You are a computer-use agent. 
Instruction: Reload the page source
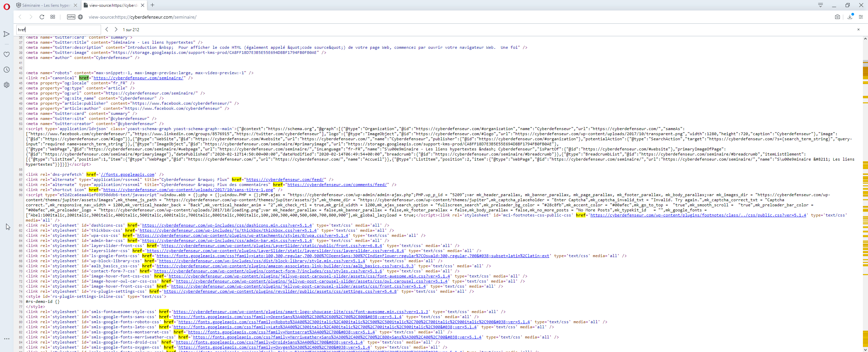click(42, 17)
